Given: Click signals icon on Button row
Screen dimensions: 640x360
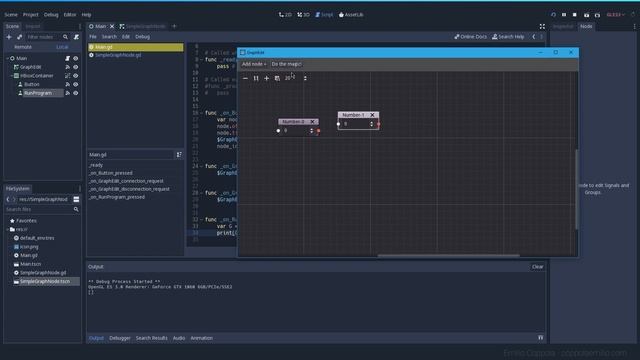Looking at the screenshot, I should tap(68, 84).
